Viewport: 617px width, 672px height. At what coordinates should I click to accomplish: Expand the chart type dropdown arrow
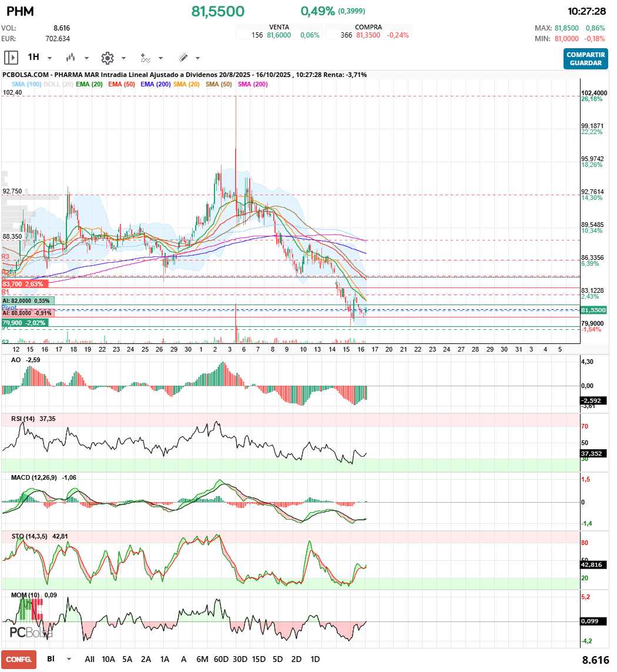click(86, 58)
